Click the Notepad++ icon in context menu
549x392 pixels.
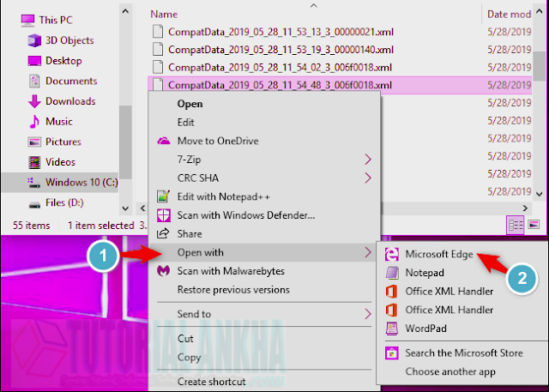(x=164, y=196)
